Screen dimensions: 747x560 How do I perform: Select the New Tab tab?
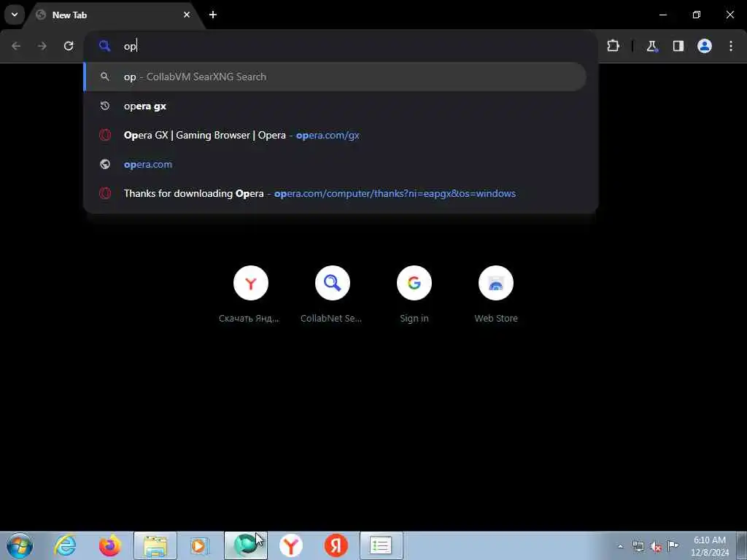click(x=115, y=15)
